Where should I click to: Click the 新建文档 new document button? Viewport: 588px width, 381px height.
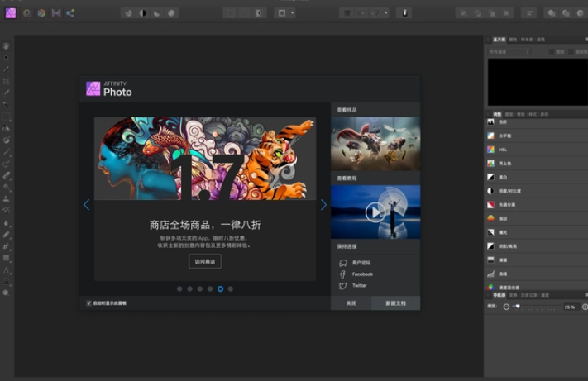click(396, 303)
